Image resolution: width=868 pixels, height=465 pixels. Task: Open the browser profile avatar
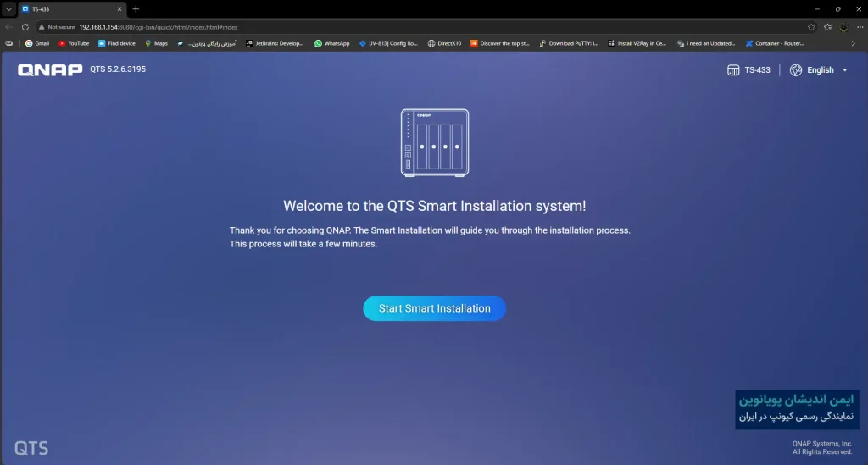click(x=843, y=27)
